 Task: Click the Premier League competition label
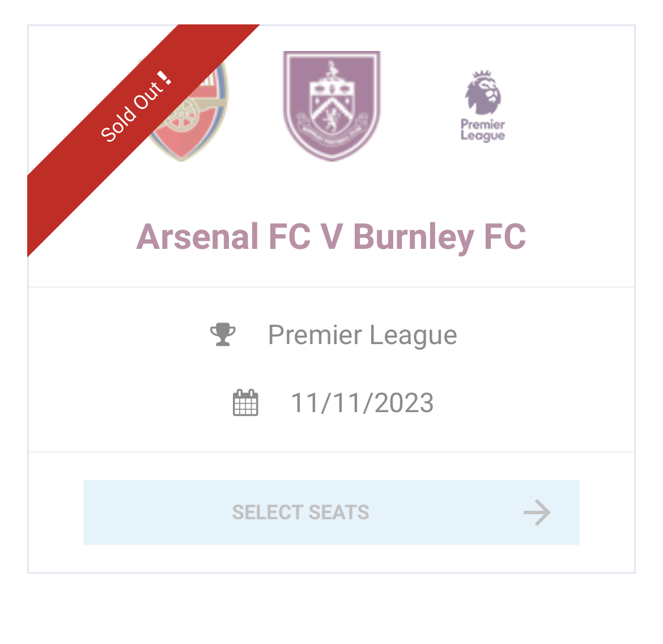click(362, 334)
